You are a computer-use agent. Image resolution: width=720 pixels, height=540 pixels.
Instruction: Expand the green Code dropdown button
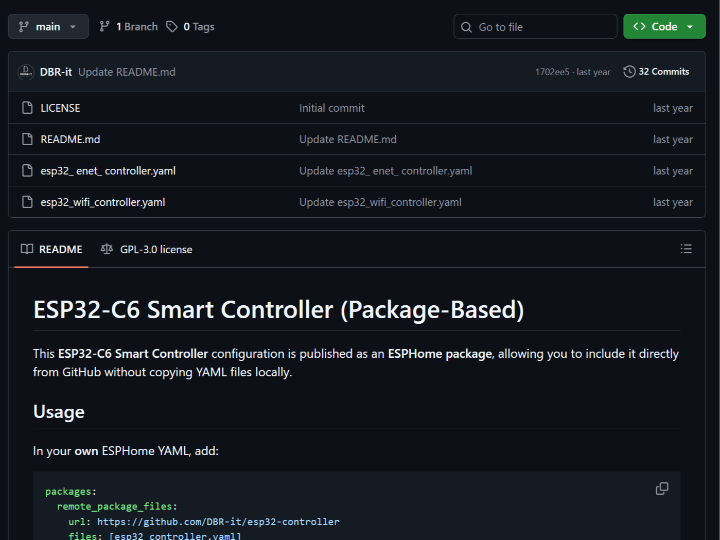[x=664, y=27]
